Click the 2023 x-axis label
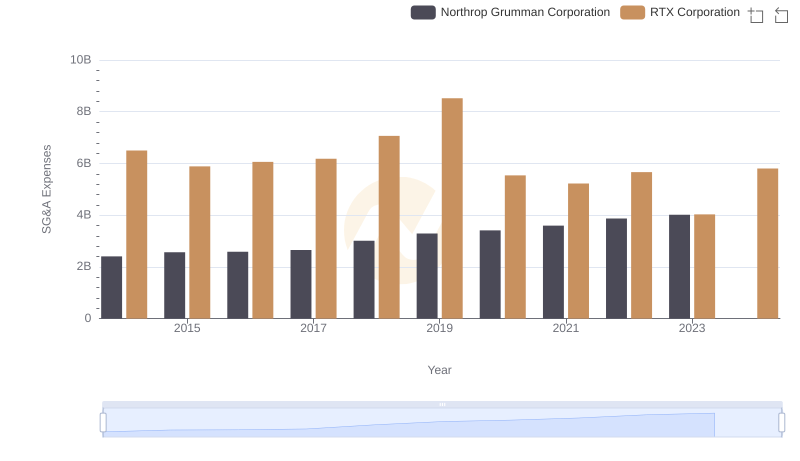Image resolution: width=800 pixels, height=461 pixels. [x=692, y=328]
